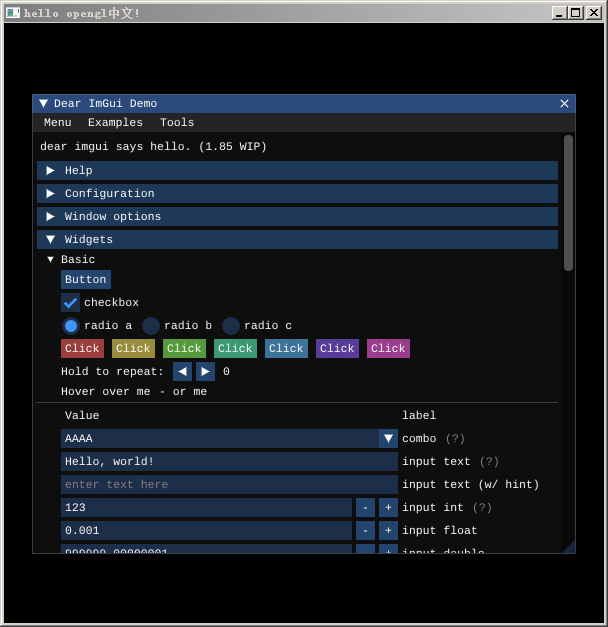This screenshot has height=627, width=608.
Task: Click the red Click button
Action: point(82,348)
